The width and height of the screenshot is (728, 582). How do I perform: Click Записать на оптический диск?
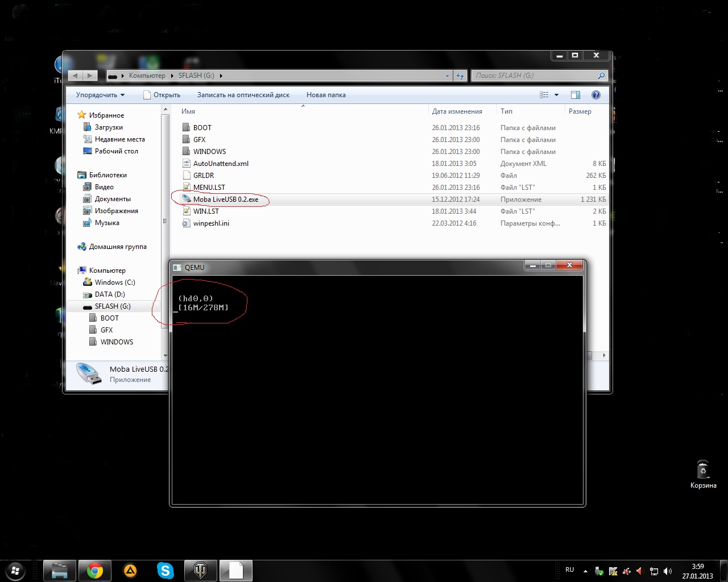coord(243,95)
